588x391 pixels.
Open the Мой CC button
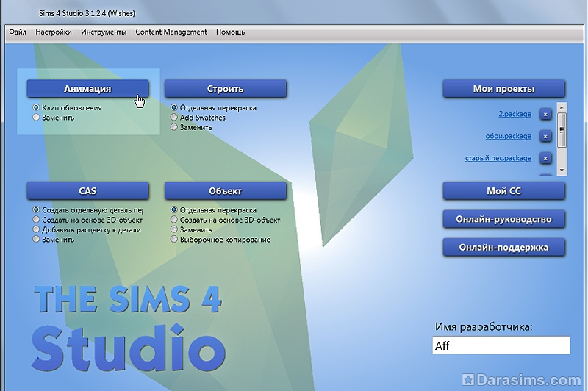coord(503,191)
